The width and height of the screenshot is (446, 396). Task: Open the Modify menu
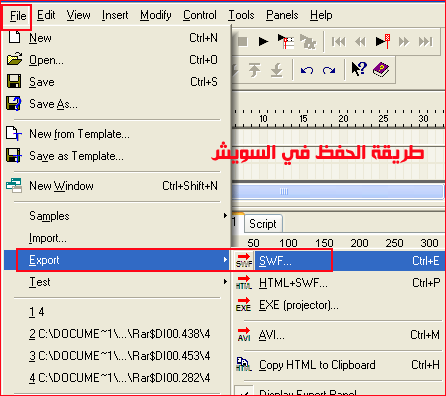156,15
